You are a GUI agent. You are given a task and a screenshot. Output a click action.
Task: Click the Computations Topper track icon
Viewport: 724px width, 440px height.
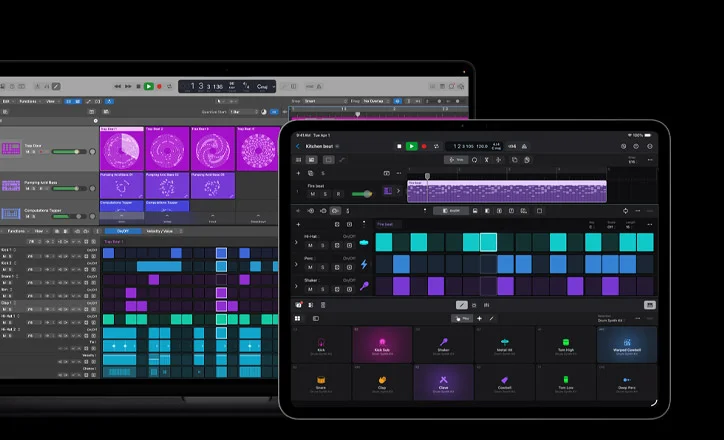[11, 213]
